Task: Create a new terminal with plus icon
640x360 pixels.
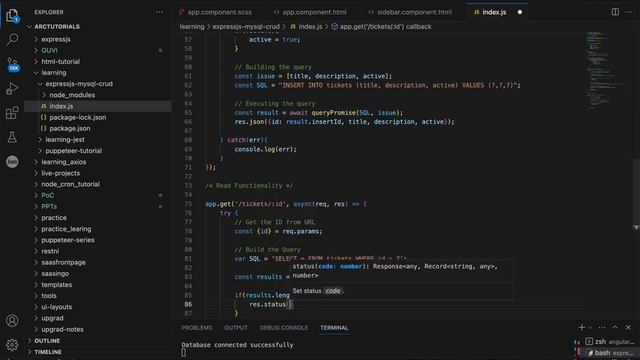Action: click(x=582, y=327)
